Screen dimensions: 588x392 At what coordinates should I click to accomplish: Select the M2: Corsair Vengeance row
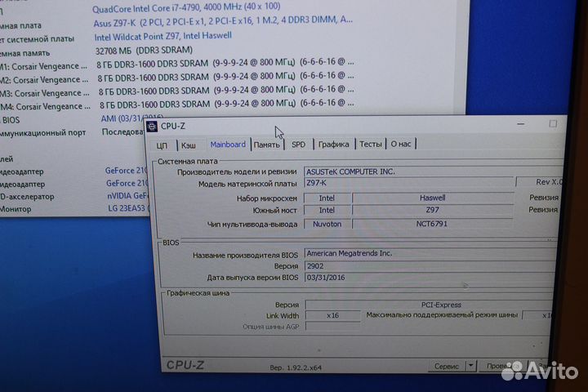pos(176,78)
